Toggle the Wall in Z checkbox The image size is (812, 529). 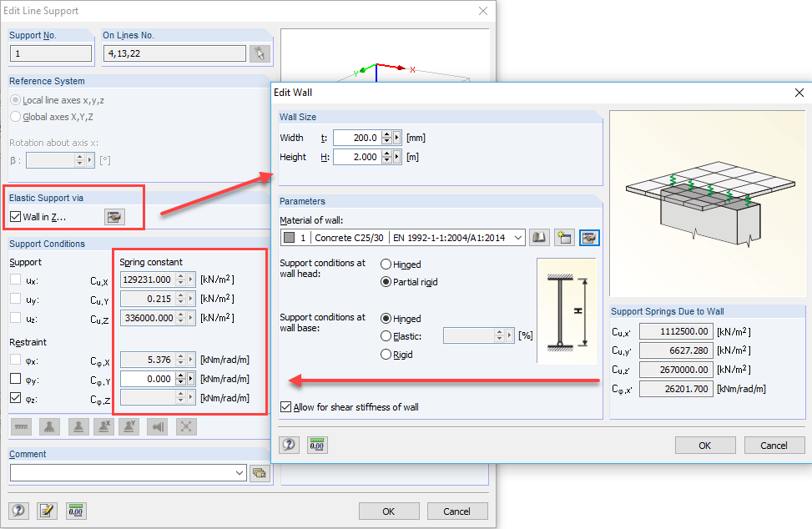point(16,217)
